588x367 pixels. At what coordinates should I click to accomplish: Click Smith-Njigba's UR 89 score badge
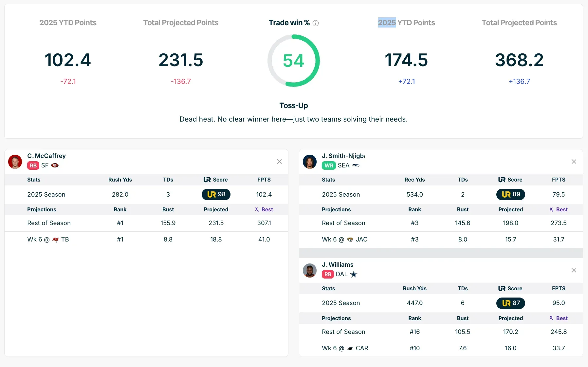[x=511, y=194]
